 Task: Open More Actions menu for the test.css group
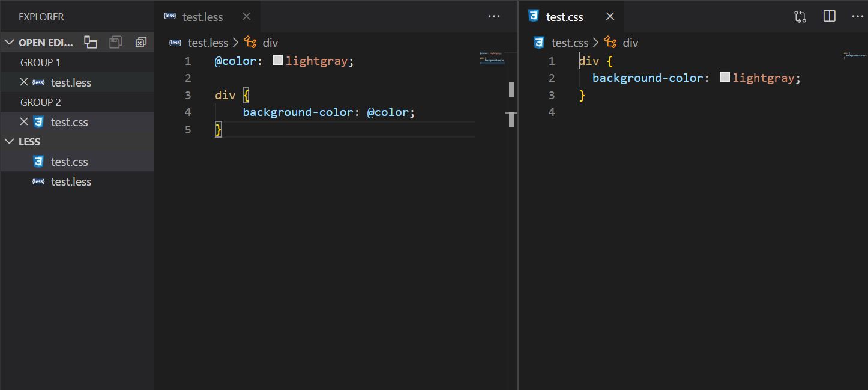857,16
